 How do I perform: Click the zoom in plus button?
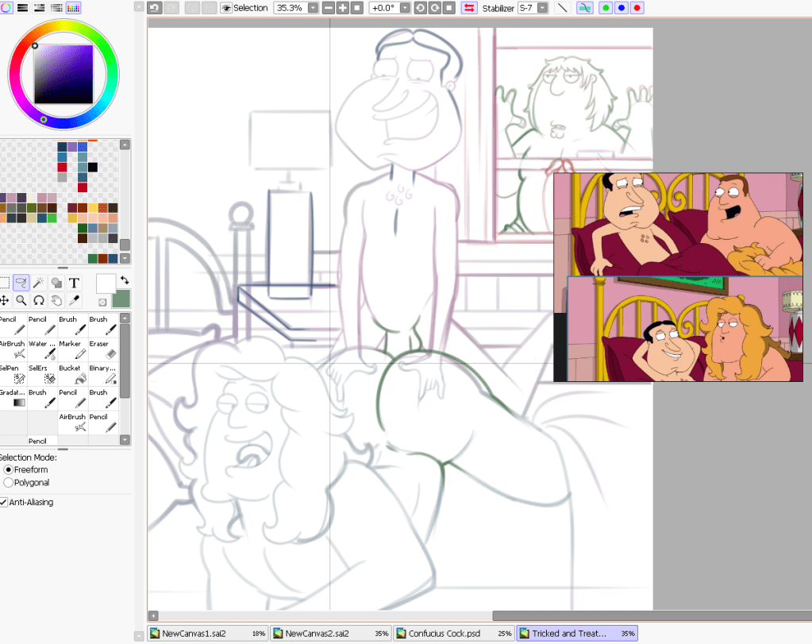pyautogui.click(x=343, y=7)
